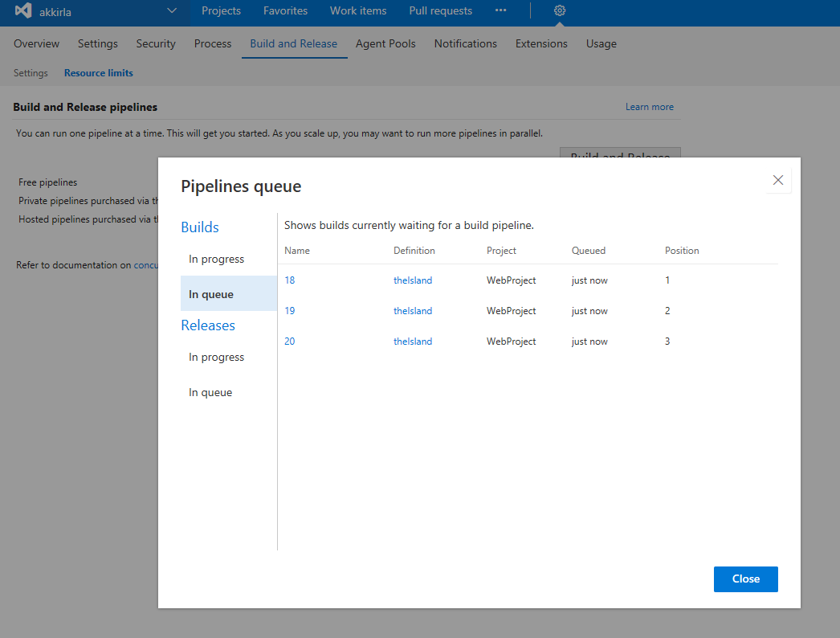Close the dialog with the X icon
840x638 pixels.
[x=778, y=180]
